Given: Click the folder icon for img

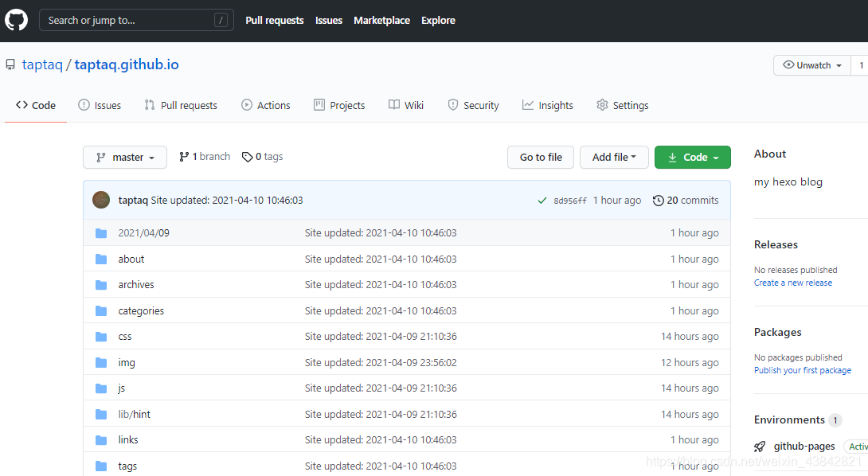Looking at the screenshot, I should 101,362.
